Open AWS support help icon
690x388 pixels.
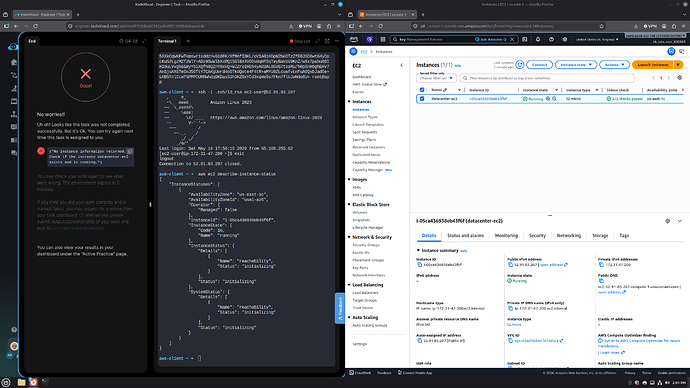click(551, 39)
